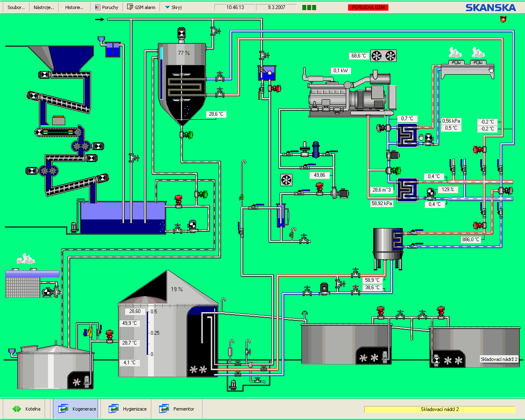Click the red alarm indicator below Skanska logo
Viewport: 525px width, 420px height.
pos(503,19)
